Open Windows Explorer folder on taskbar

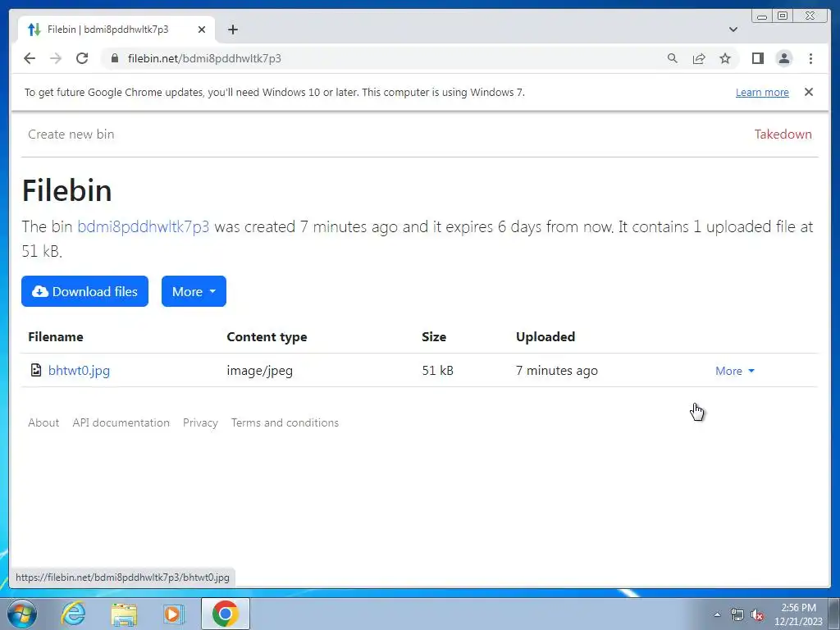pyautogui.click(x=124, y=614)
